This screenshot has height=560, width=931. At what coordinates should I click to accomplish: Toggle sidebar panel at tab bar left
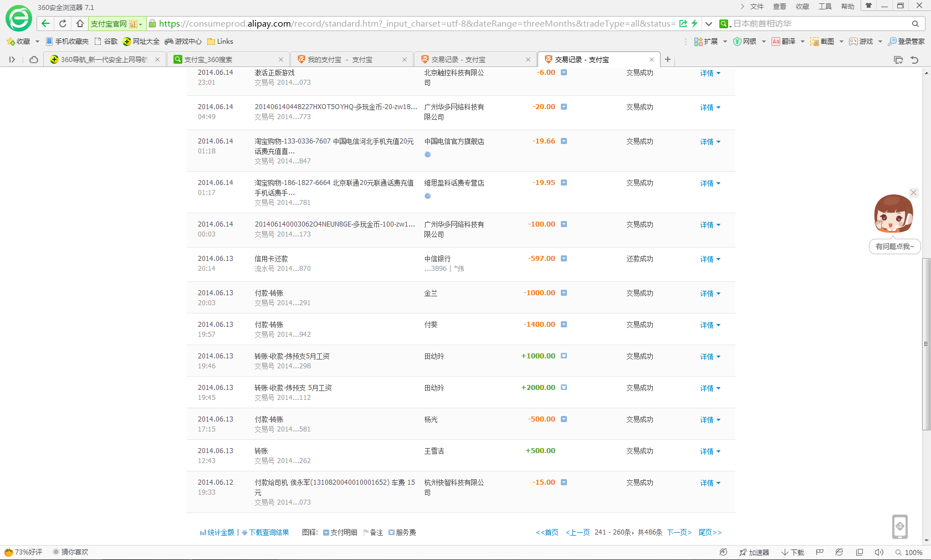12,59
